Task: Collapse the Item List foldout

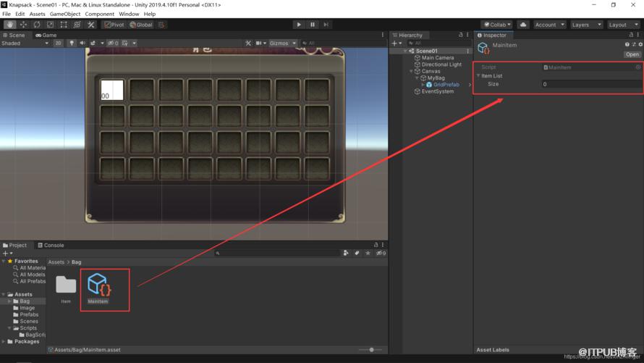Action: click(x=478, y=76)
